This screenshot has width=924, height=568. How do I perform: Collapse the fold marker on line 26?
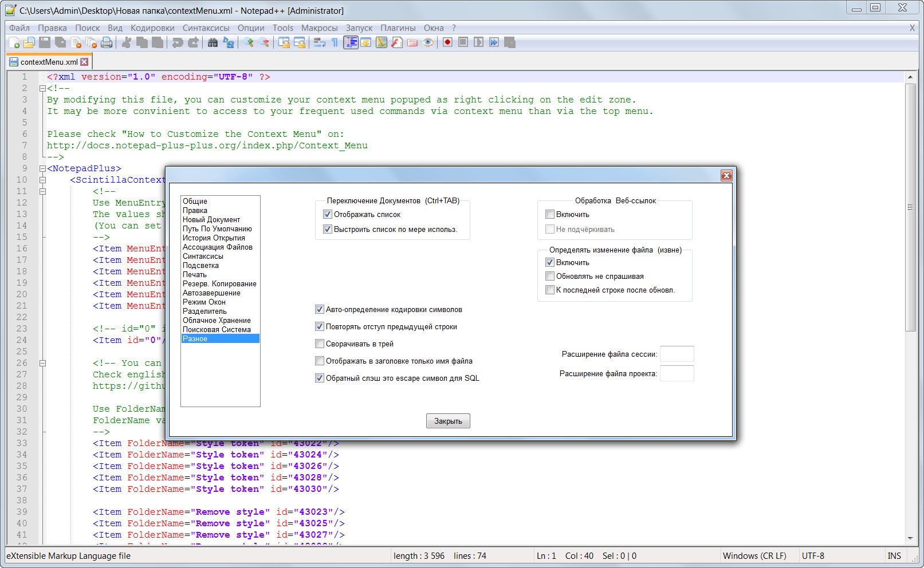[x=42, y=364]
